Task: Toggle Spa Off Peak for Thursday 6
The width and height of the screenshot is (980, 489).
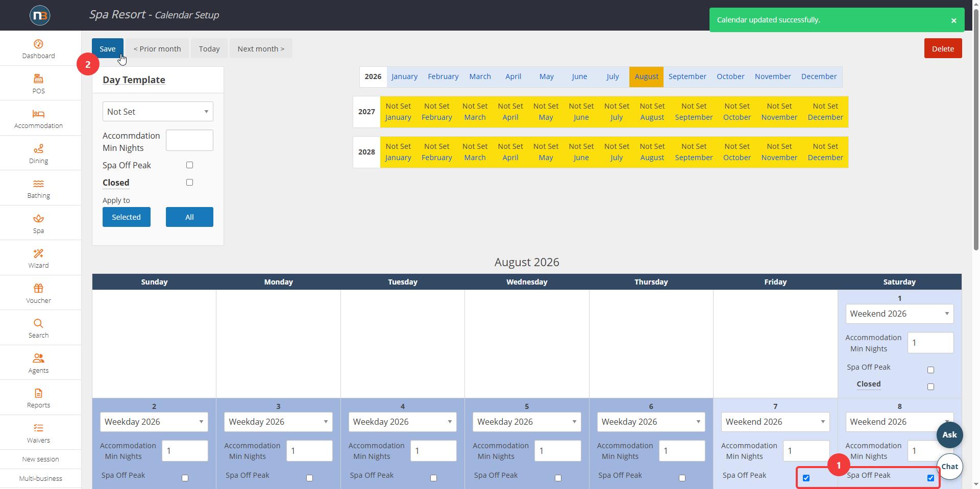Action: [682, 478]
